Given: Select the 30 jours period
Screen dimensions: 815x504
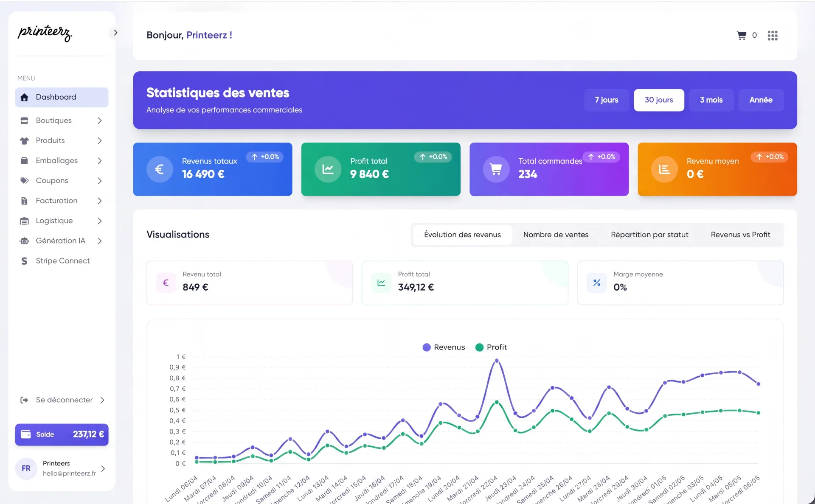Looking at the screenshot, I should pyautogui.click(x=659, y=100).
